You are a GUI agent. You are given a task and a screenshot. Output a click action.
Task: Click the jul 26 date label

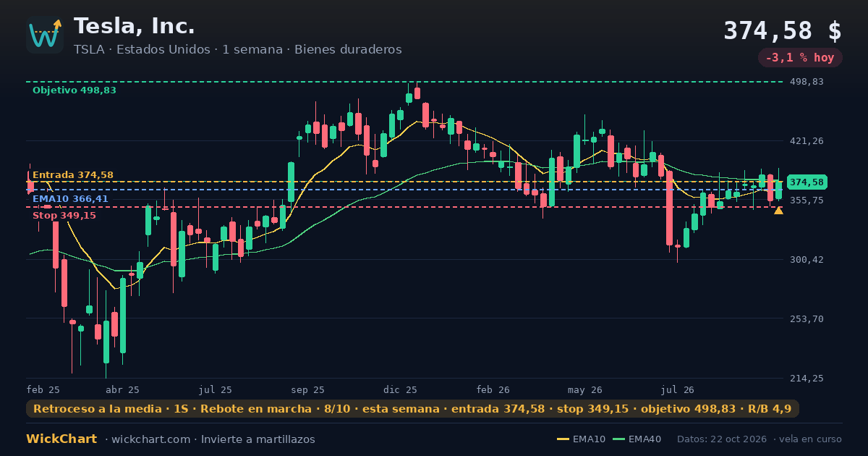pos(678,389)
